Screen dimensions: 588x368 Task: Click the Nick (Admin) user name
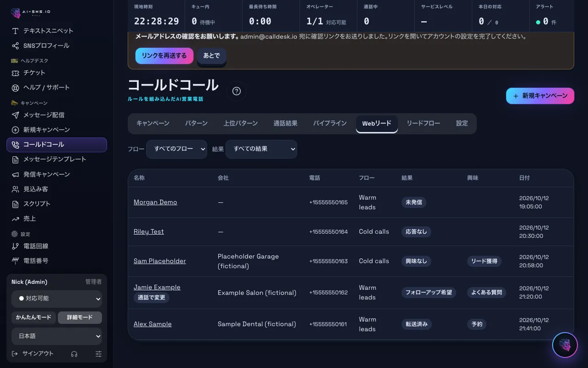point(29,282)
